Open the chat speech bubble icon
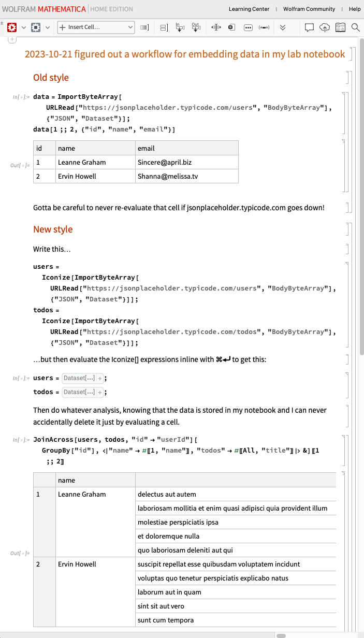Image resolution: width=364 pixels, height=638 pixels. (x=309, y=27)
